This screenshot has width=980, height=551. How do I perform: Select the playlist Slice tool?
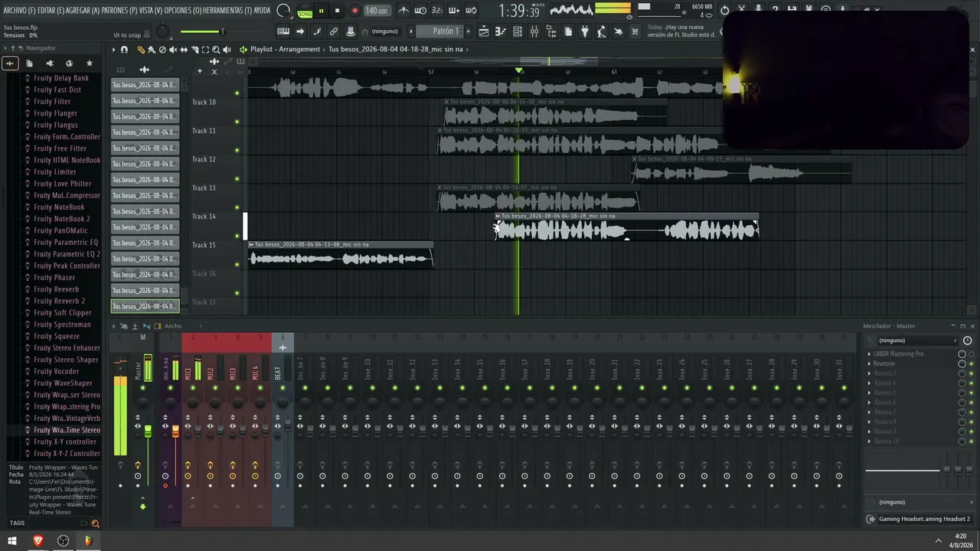pyautogui.click(x=194, y=50)
